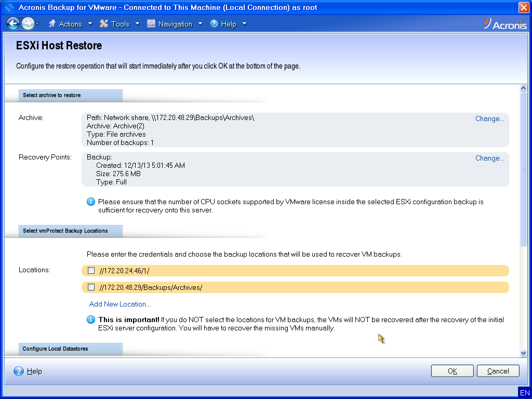This screenshot has width=532, height=399.
Task: Click the 'Type: Full' text
Action: (111, 182)
